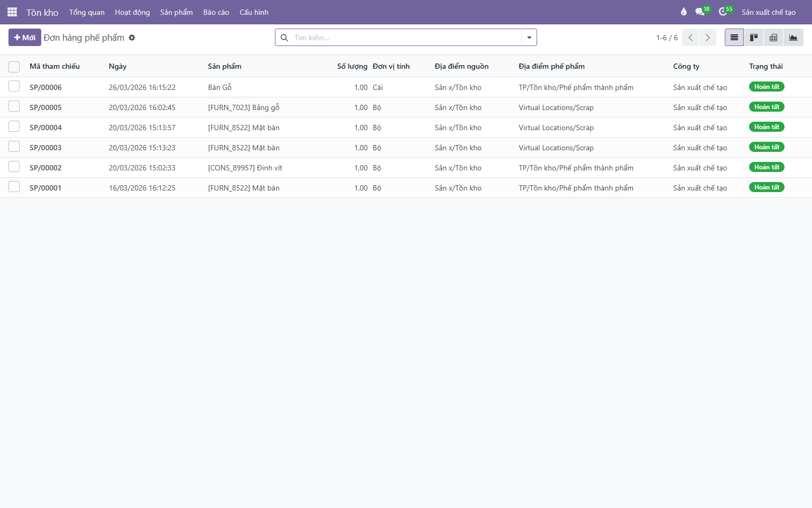Open the activities clock icon with 55 badge
This screenshot has height=508, width=812.
(725, 12)
